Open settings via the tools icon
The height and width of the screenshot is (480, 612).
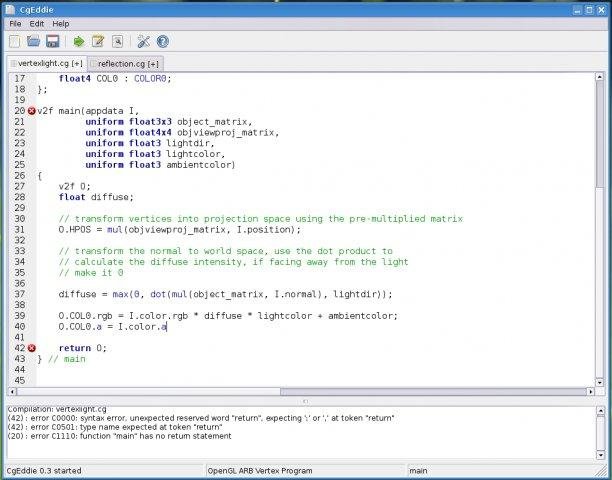[x=144, y=41]
